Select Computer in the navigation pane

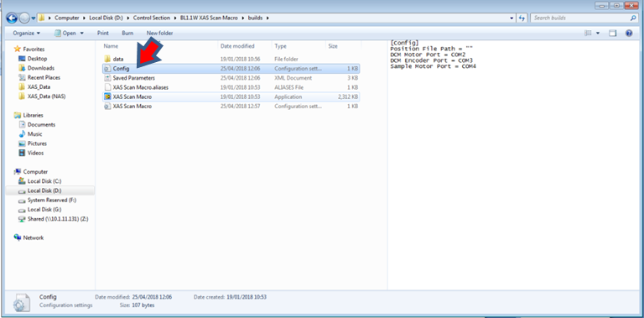tap(35, 172)
